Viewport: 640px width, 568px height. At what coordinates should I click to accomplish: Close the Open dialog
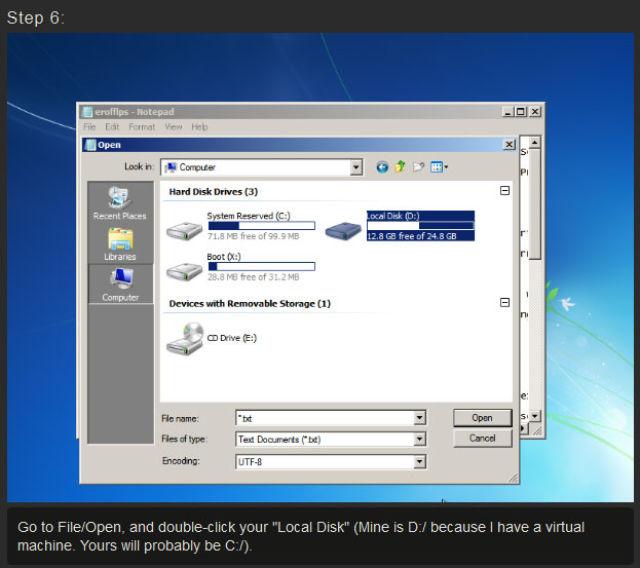(509, 145)
